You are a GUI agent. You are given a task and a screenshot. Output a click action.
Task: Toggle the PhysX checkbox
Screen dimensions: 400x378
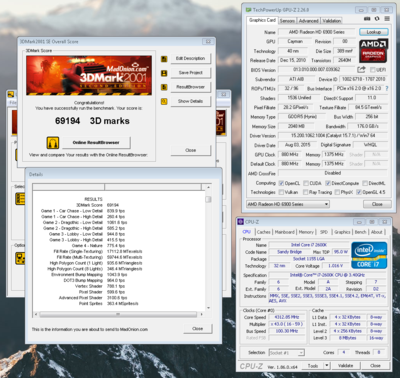[337, 192]
